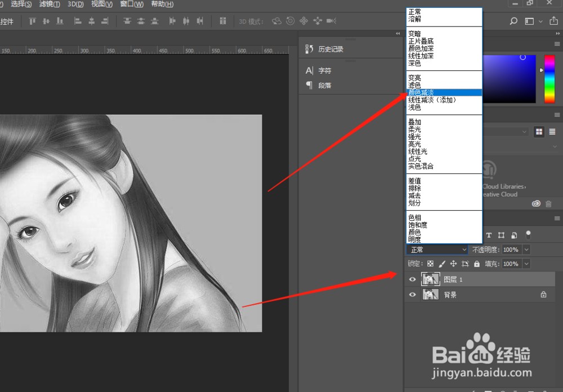
Task: Toggle lock position move icon
Action: pos(453,264)
